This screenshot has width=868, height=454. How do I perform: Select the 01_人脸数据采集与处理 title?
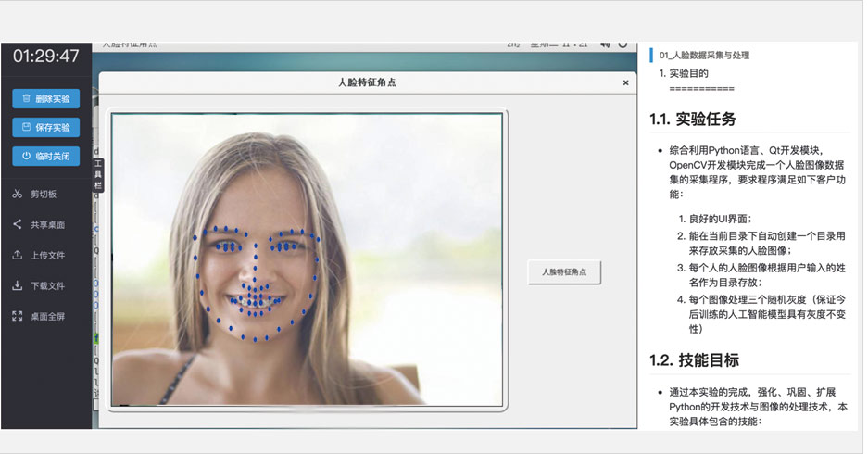(x=704, y=55)
